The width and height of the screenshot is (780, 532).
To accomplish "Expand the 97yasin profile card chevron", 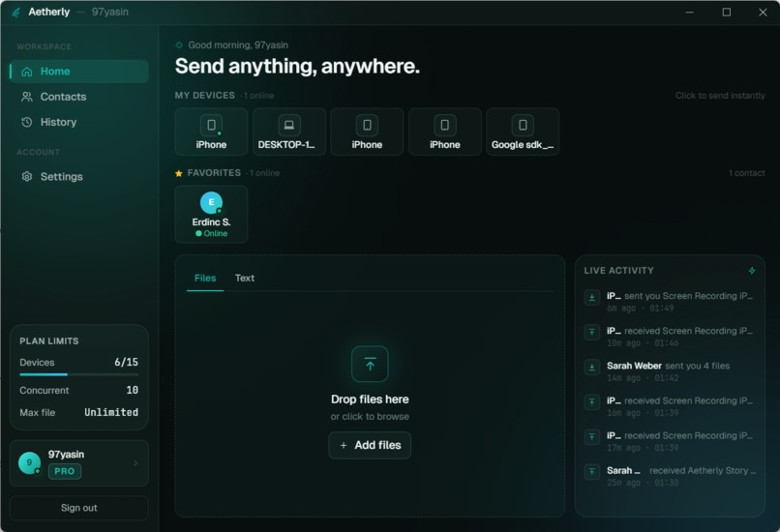I will point(135,463).
